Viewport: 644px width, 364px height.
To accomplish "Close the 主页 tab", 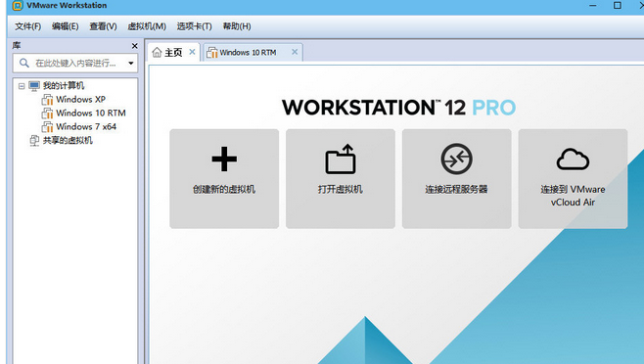I will 192,52.
